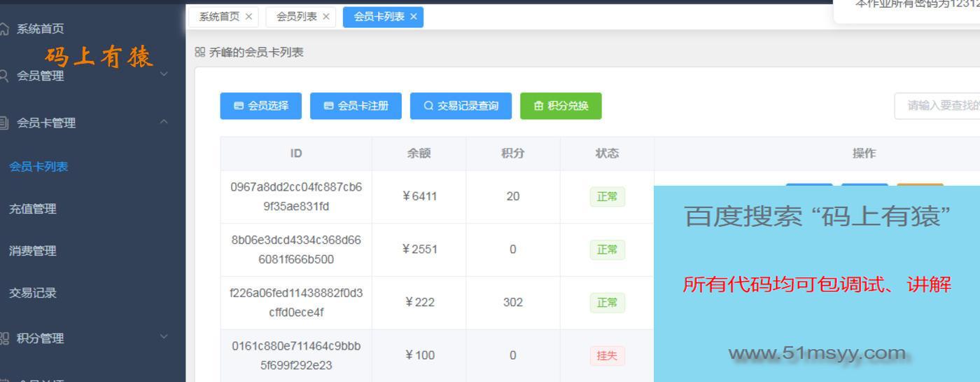This screenshot has width=980, height=382.
Task: Close the 会员卡列表 tab
Action: click(x=413, y=17)
